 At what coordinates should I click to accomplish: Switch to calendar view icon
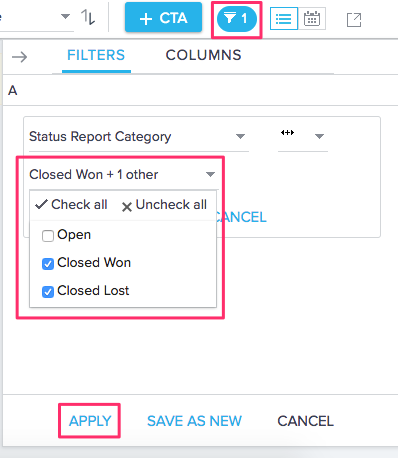tap(312, 19)
